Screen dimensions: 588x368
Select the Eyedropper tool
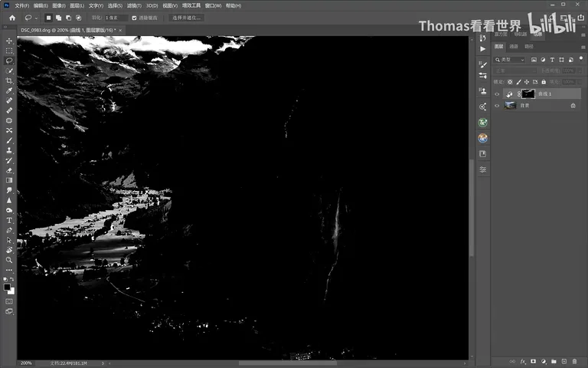coord(9,90)
